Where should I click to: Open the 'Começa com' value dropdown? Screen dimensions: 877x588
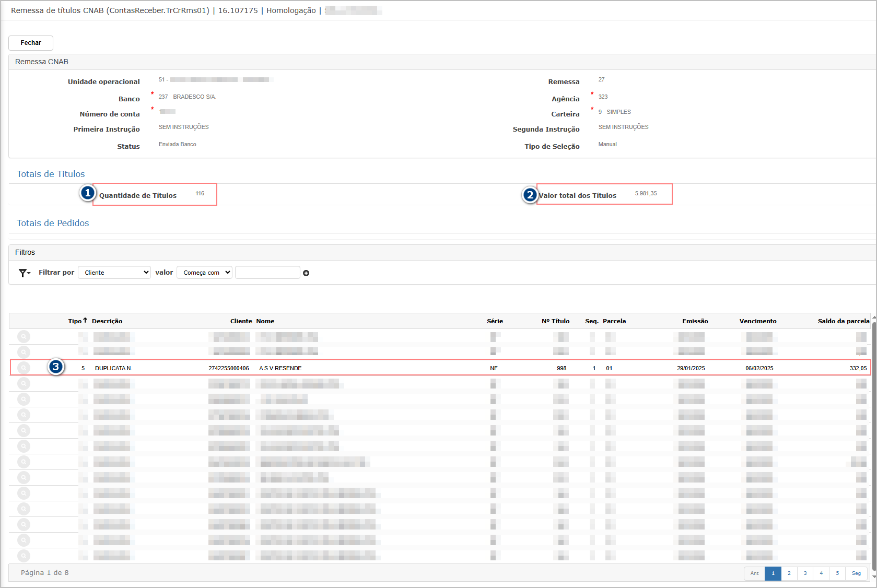204,273
